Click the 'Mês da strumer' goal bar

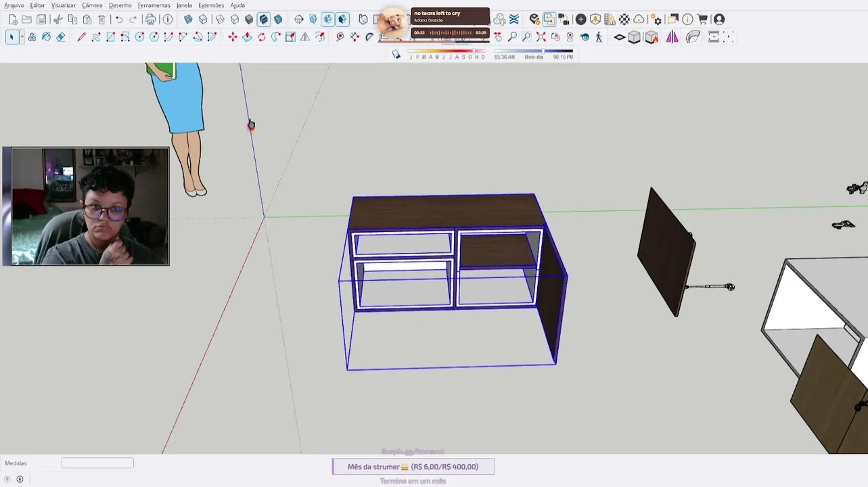(413, 467)
